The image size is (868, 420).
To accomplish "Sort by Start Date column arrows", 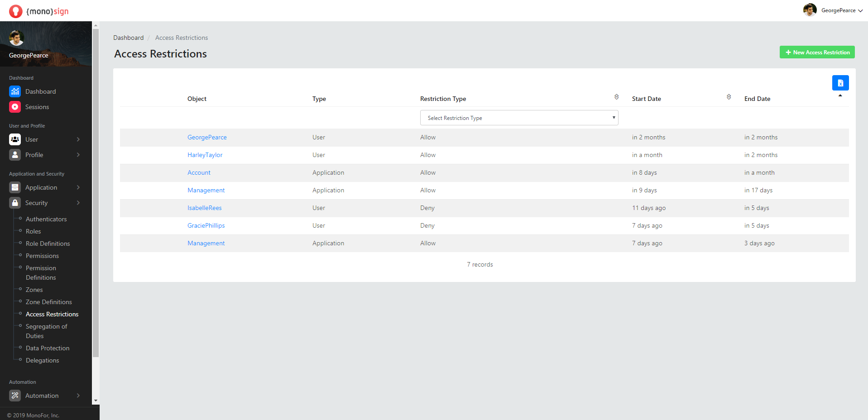I will click(x=729, y=97).
